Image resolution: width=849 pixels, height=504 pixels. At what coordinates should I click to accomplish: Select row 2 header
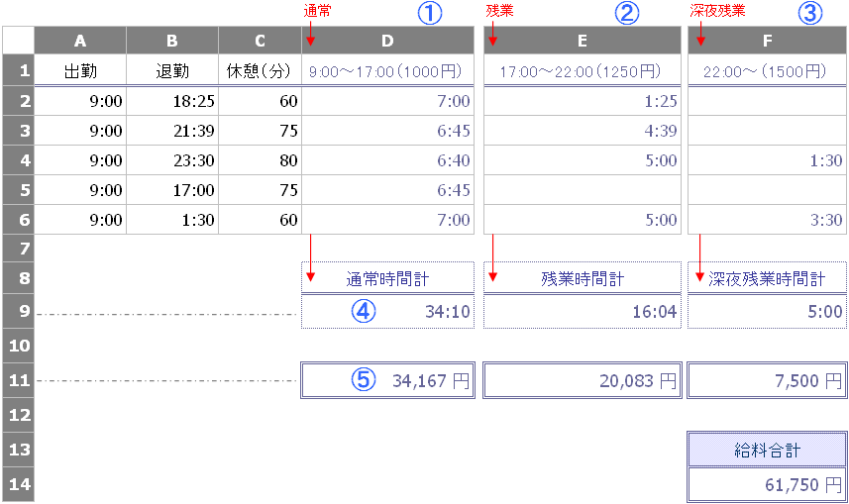click(19, 101)
